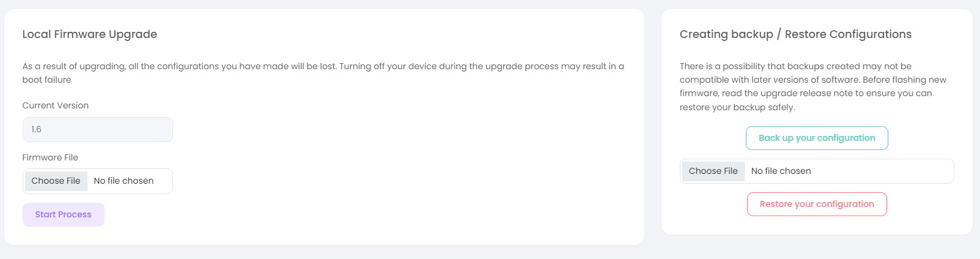Click the "boot failure" text line
Image resolution: width=980 pixels, height=259 pixels.
47,80
